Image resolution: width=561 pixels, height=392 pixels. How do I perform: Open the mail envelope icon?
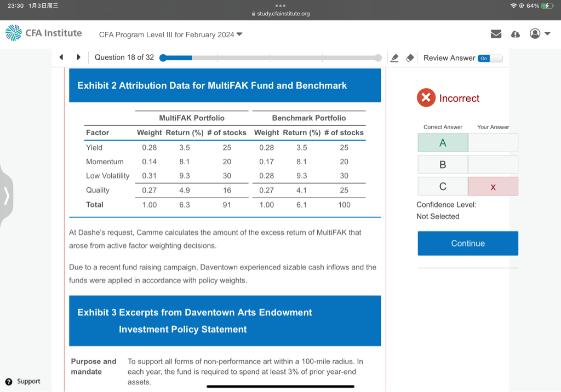[496, 34]
